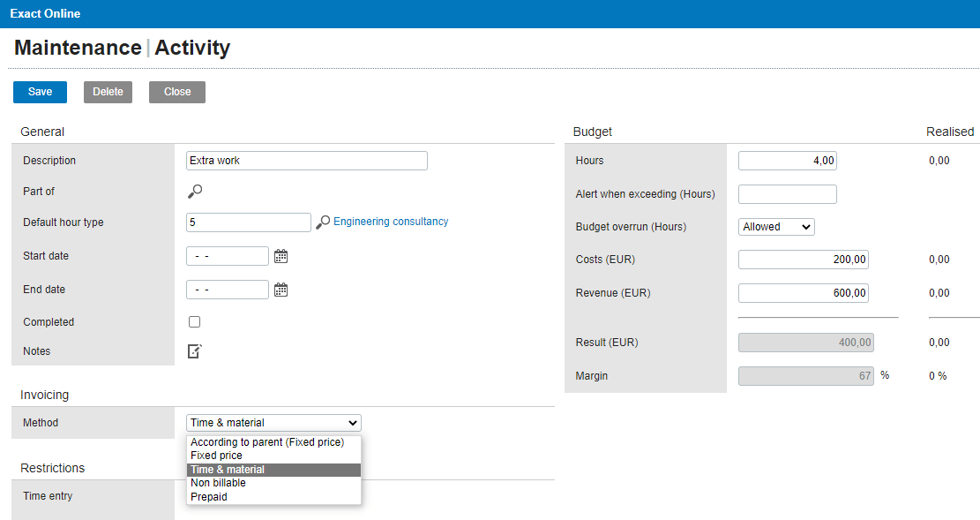980x520 pixels.
Task: Choose the Fixed price option
Action: click(273, 456)
